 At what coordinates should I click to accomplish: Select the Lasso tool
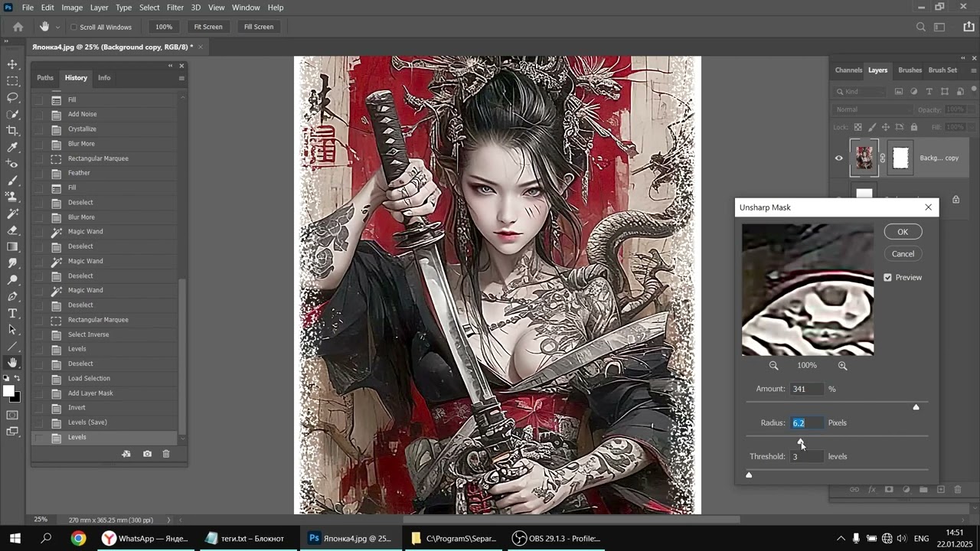point(12,98)
